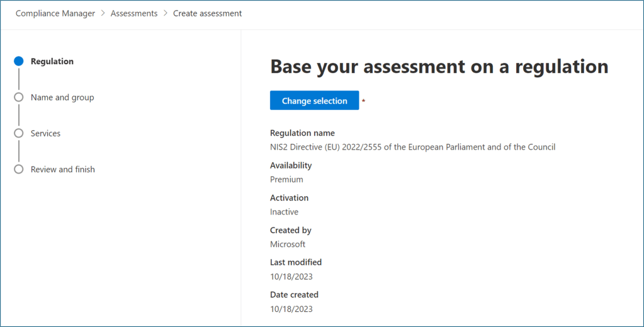Click the NIS2 Directive regulation name text
The image size is (644, 327).
click(x=412, y=147)
